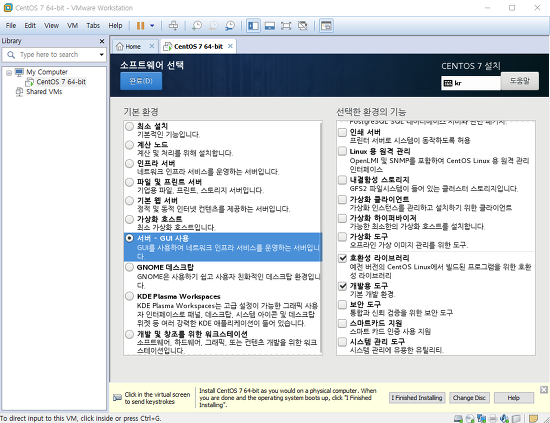Click the 도움말 help button
Image resolution: width=550 pixels, height=423 pixels.
coord(519,81)
